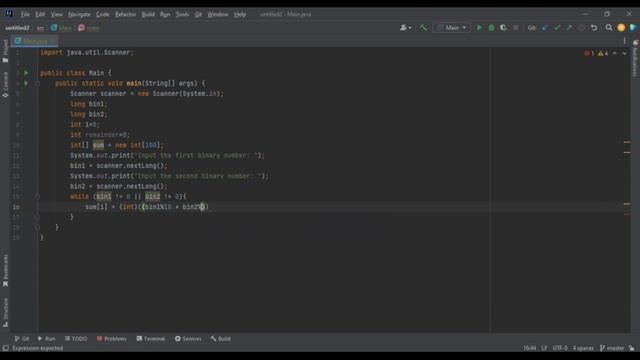Open the bottom Build tool window
Screen dimensions: 640x360
(220, 339)
